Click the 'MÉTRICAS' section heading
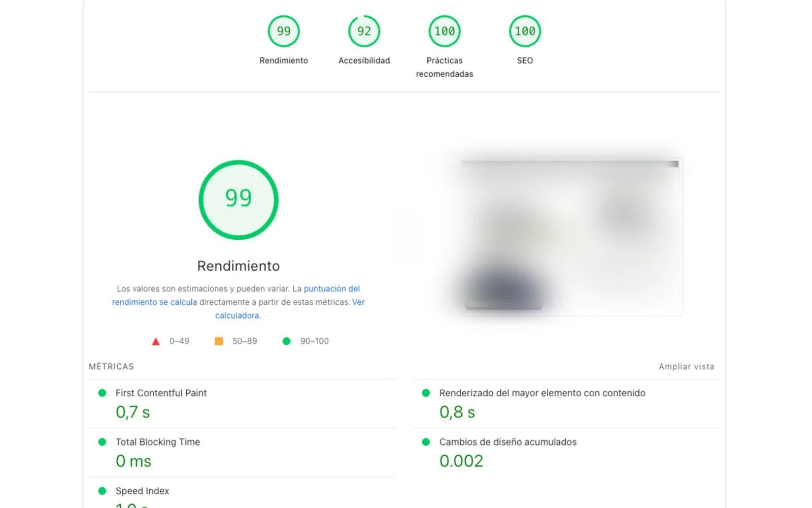Image resolution: width=812 pixels, height=508 pixels. [111, 367]
